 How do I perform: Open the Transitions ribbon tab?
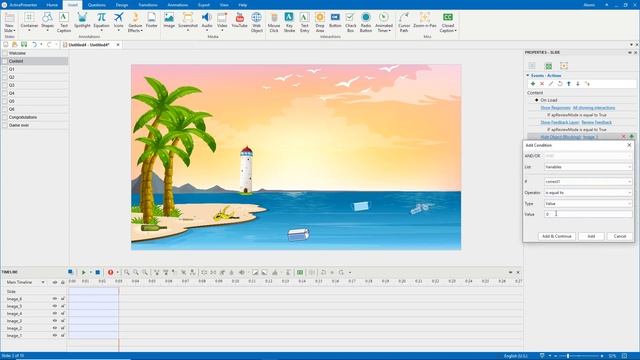pos(148,5)
